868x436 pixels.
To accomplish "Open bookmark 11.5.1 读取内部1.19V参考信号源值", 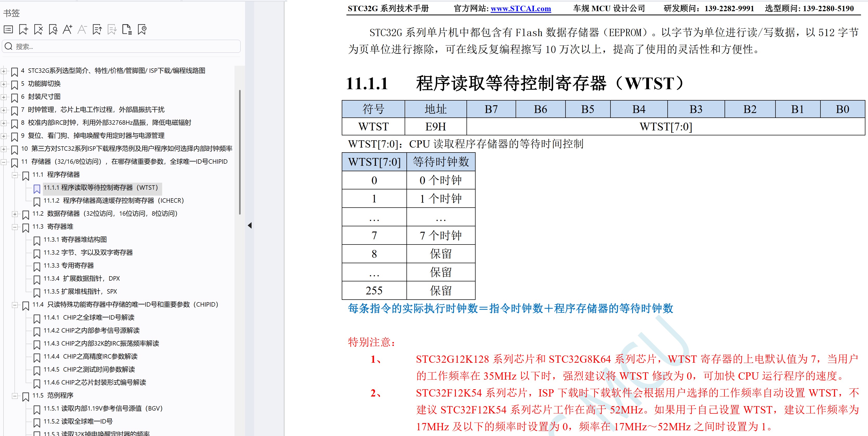I will point(103,408).
